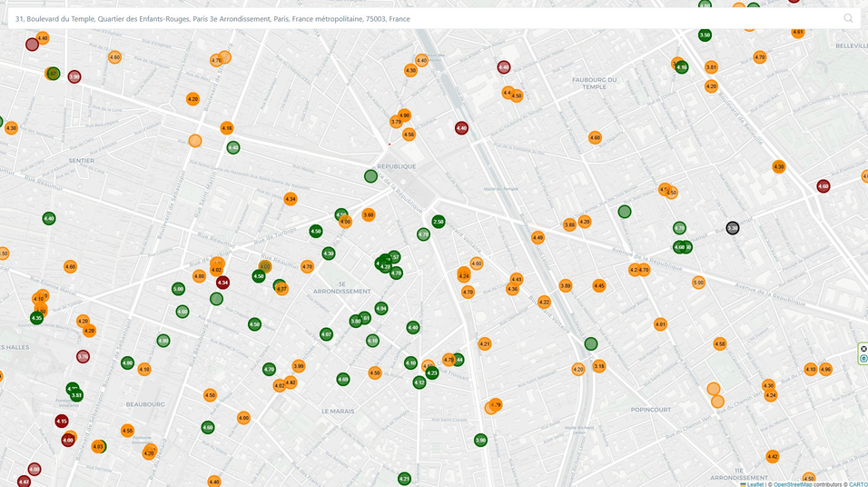Open the orange 4.41 marker
Viewport: 868px width, 487px height.
[x=516, y=279]
